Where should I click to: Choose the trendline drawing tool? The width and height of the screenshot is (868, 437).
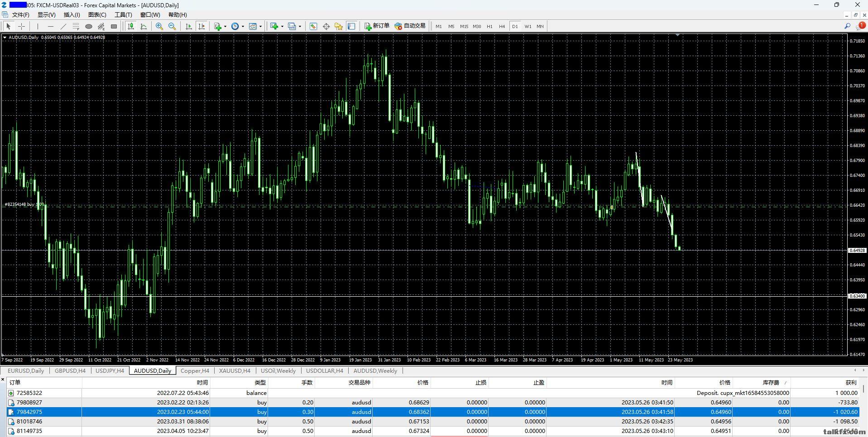tap(63, 26)
